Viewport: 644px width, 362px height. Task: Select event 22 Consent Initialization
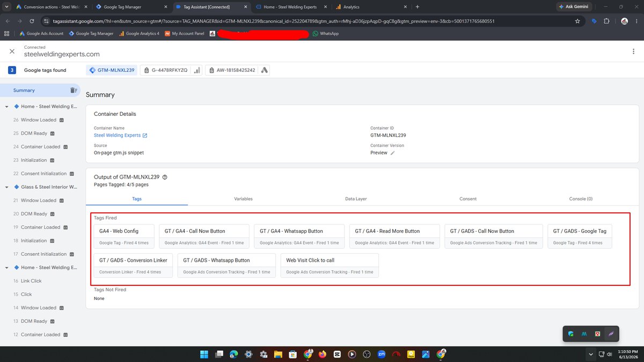tap(44, 174)
